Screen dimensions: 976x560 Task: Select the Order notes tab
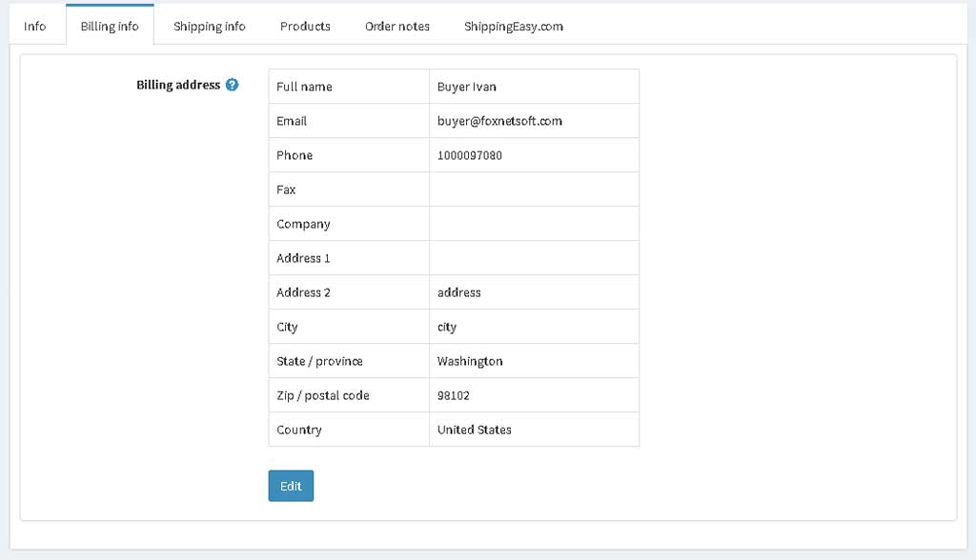tap(397, 26)
